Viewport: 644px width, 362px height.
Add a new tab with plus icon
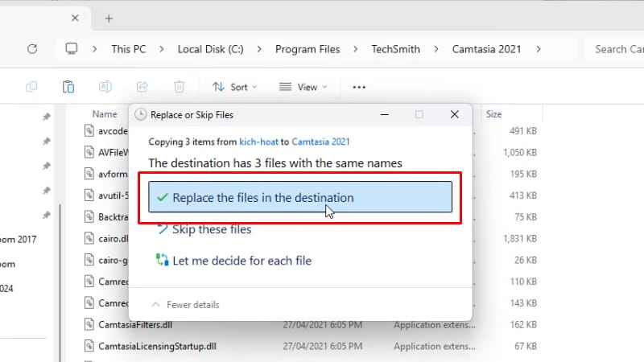[109, 19]
